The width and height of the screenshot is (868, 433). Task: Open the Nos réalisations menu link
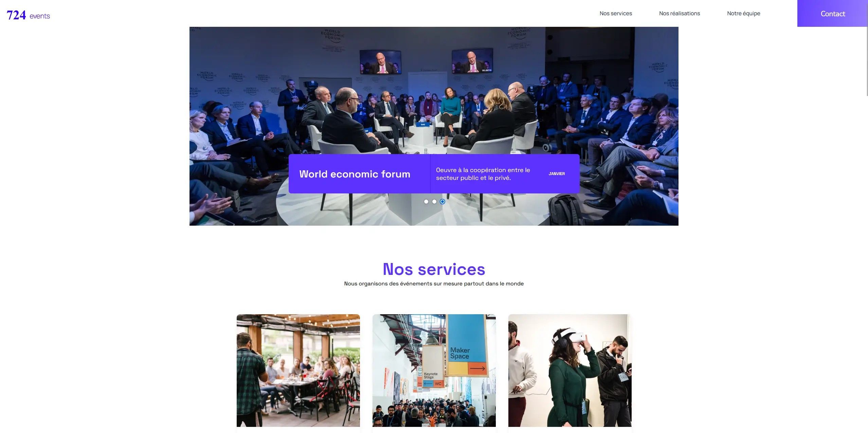pyautogui.click(x=680, y=13)
